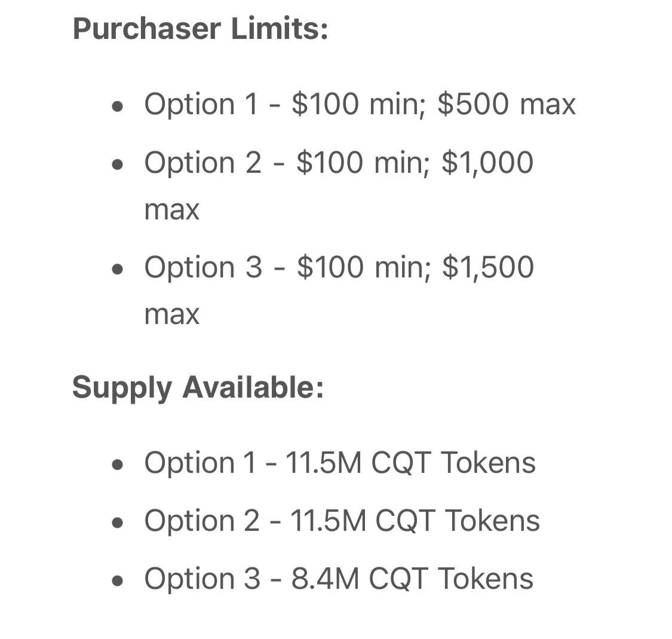Click the $1,000 amount text
This screenshot has height=639, width=672.
pos(487,163)
